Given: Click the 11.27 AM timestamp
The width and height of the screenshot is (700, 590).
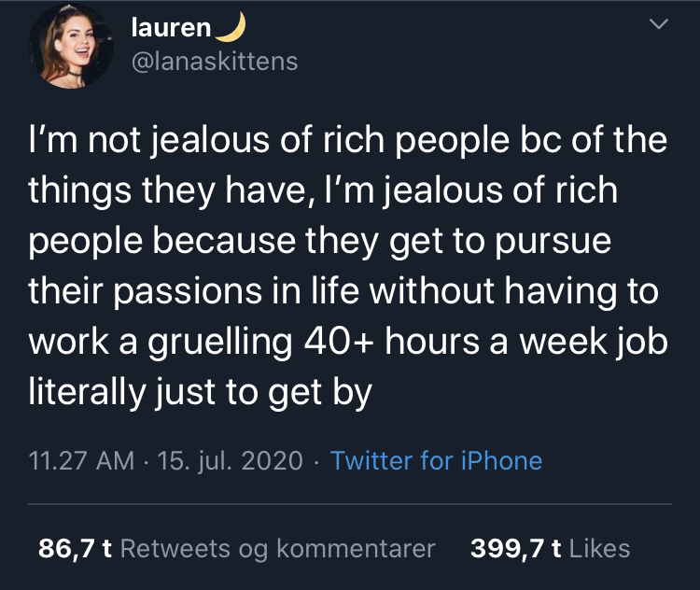Looking at the screenshot, I should pyautogui.click(x=81, y=460).
